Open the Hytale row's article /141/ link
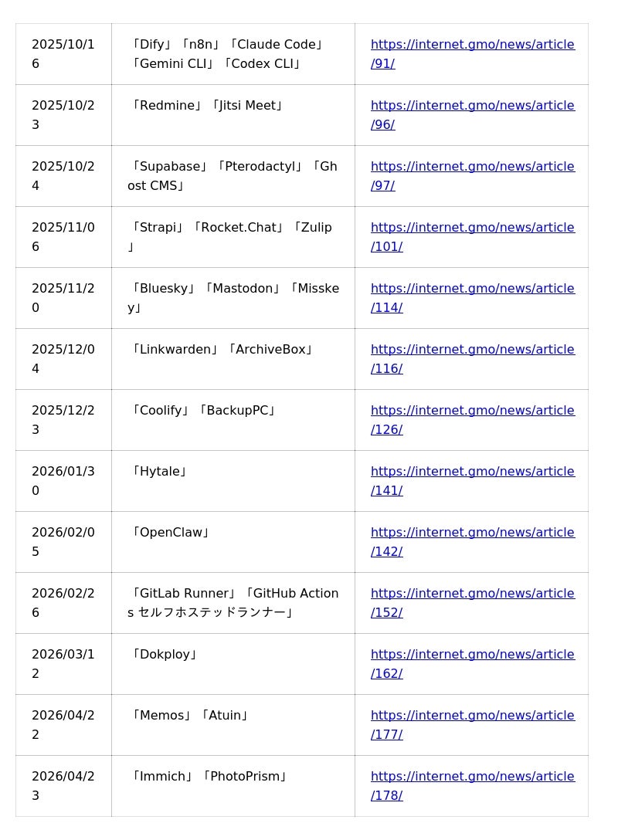Viewport: 618px width, 840px height. click(x=472, y=472)
